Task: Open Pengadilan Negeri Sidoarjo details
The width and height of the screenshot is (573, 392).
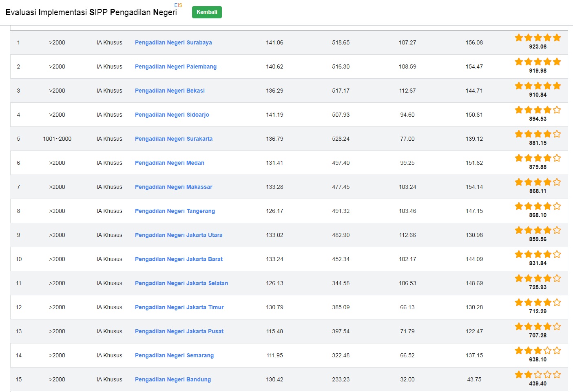Action: click(x=172, y=115)
